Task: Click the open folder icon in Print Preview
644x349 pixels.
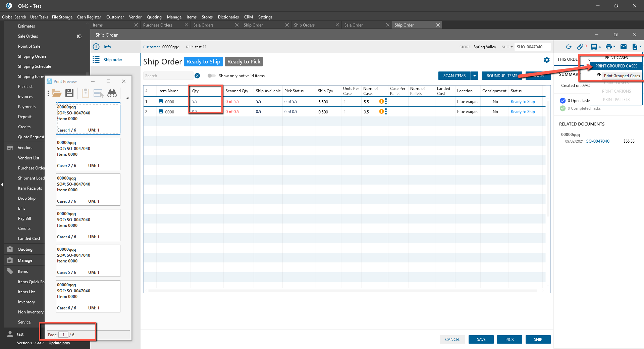Action: point(56,93)
